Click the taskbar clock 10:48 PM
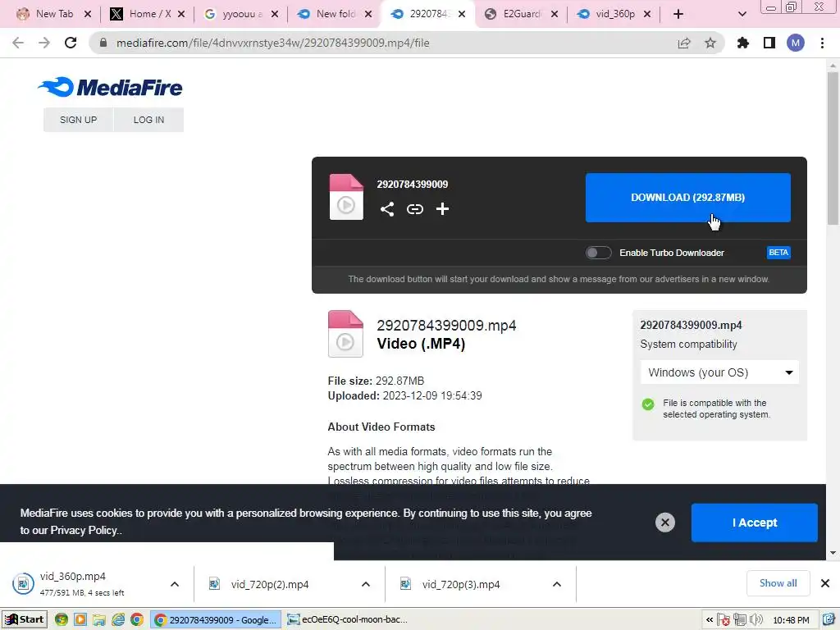The width and height of the screenshot is (840, 630). [x=791, y=620]
